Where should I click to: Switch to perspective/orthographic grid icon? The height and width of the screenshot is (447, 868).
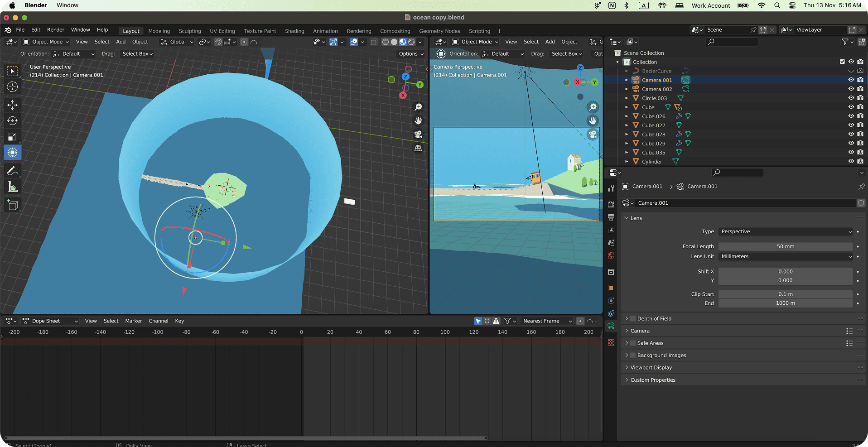(x=418, y=148)
